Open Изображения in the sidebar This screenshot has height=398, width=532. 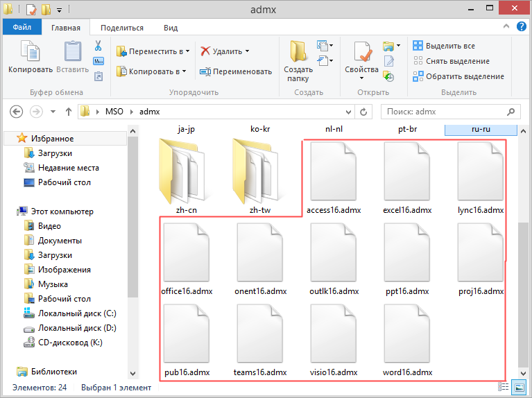pos(64,270)
